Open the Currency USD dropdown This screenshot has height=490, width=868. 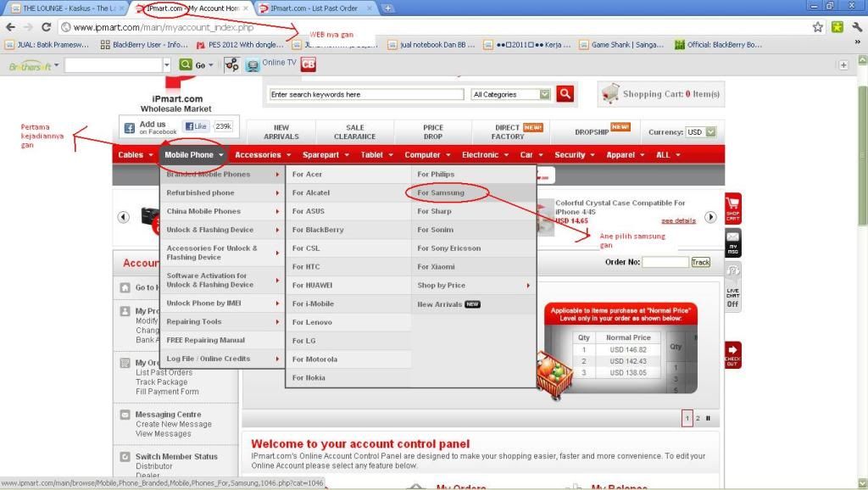[x=701, y=131]
